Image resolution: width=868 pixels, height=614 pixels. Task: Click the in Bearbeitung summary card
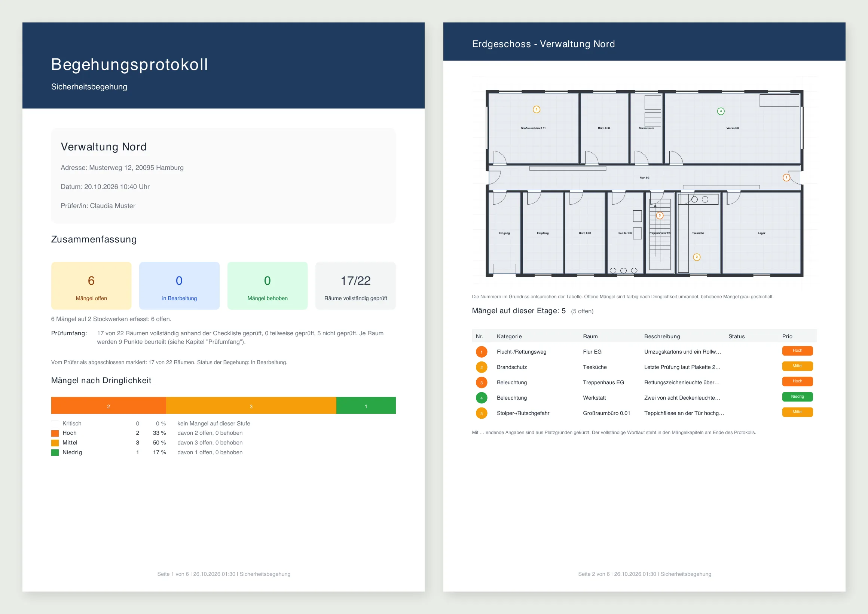(x=179, y=286)
